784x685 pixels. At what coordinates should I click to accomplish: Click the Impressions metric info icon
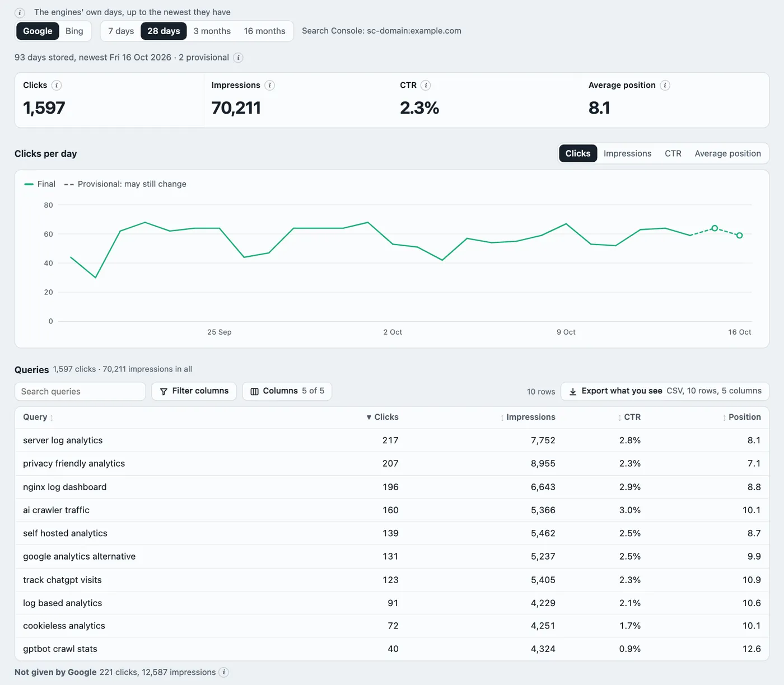tap(269, 85)
